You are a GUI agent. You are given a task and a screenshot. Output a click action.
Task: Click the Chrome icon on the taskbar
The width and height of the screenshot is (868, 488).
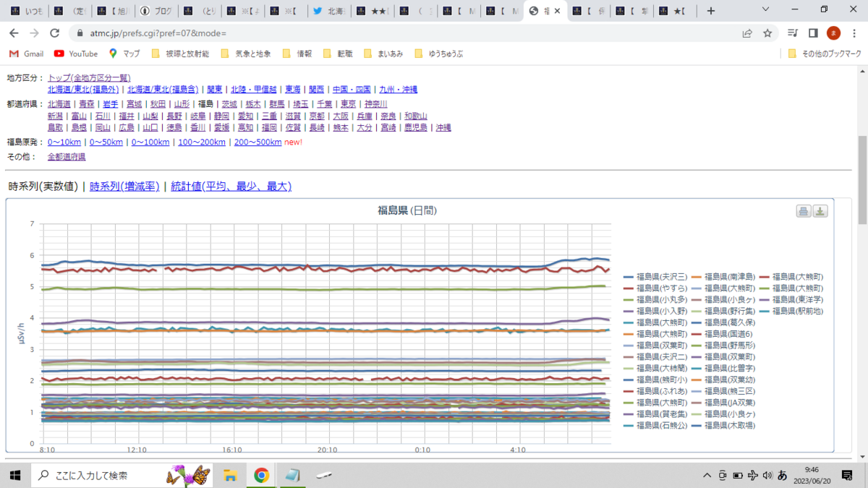[x=261, y=475]
